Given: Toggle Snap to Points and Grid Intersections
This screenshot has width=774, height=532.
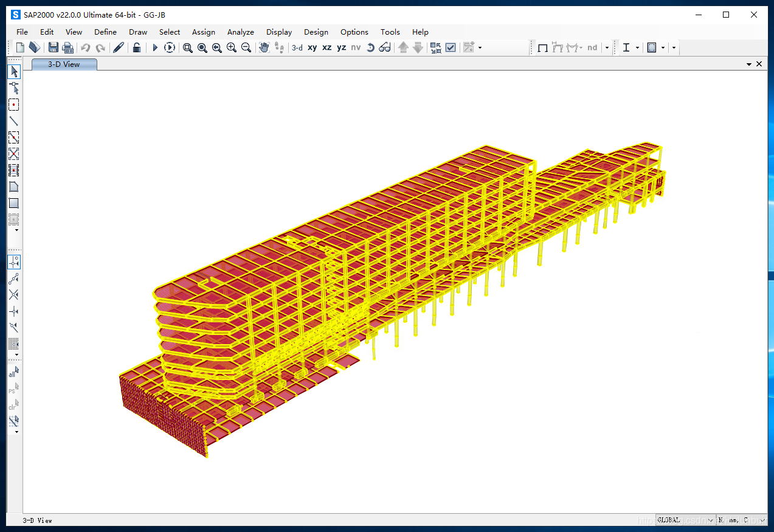Looking at the screenshot, I should click(x=14, y=262).
